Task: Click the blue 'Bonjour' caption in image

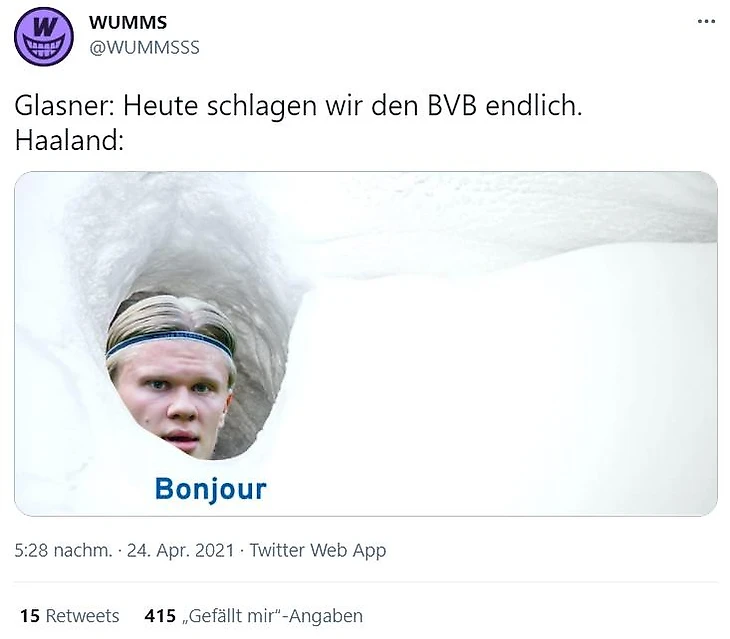Action: 210,489
